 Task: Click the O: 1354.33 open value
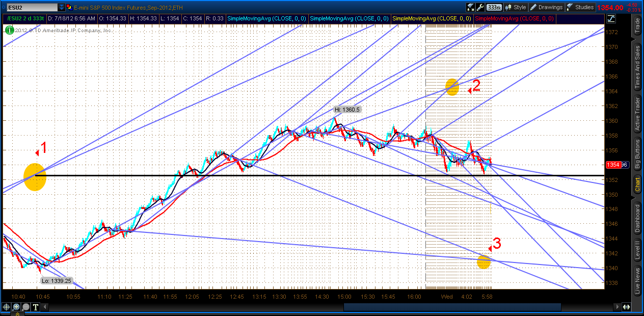click(x=113, y=18)
